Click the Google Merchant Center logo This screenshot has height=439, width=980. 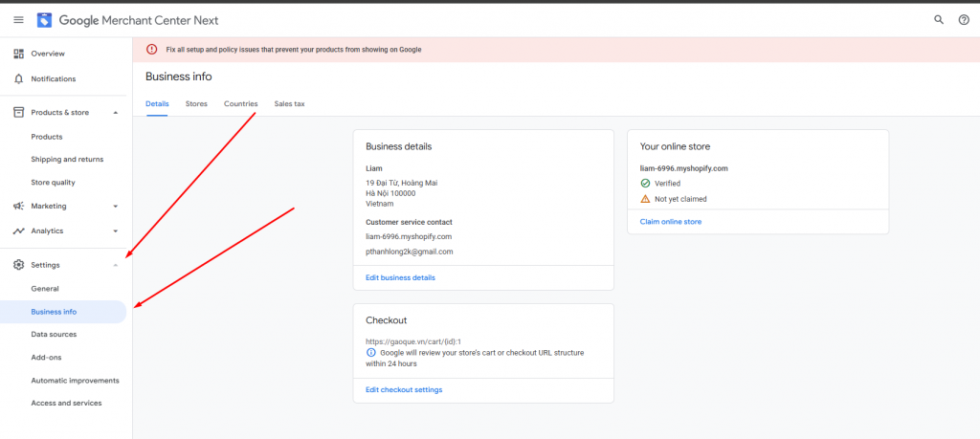point(45,20)
